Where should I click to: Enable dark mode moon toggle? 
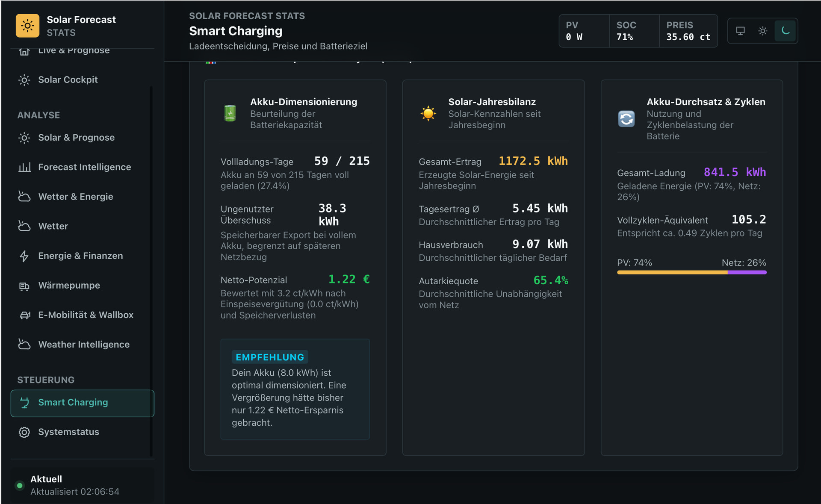coord(785,31)
